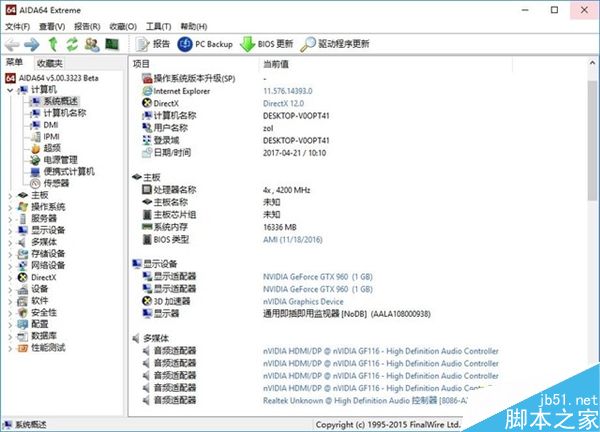This screenshot has width=600, height=432.
Task: Launch PC Backup from toolbar
Action: [205, 44]
